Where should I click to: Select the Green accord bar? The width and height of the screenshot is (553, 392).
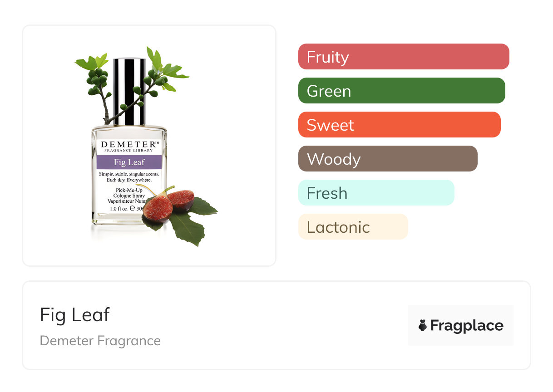(x=401, y=91)
